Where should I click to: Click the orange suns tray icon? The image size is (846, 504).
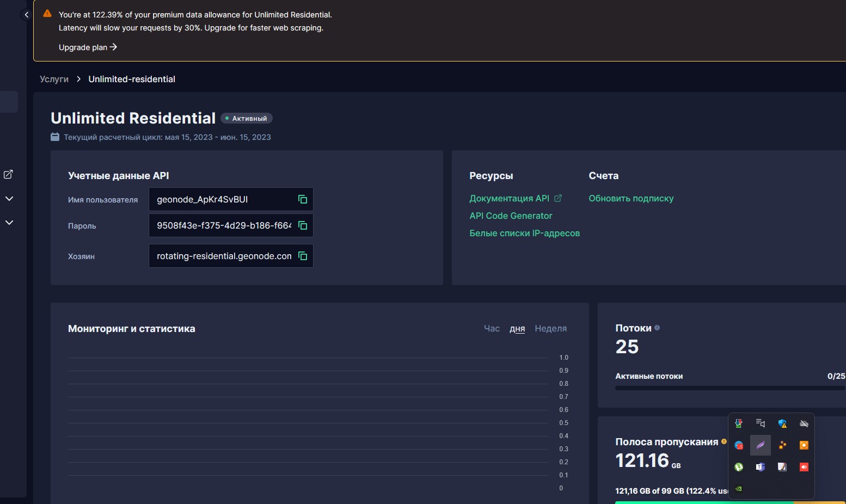click(782, 445)
